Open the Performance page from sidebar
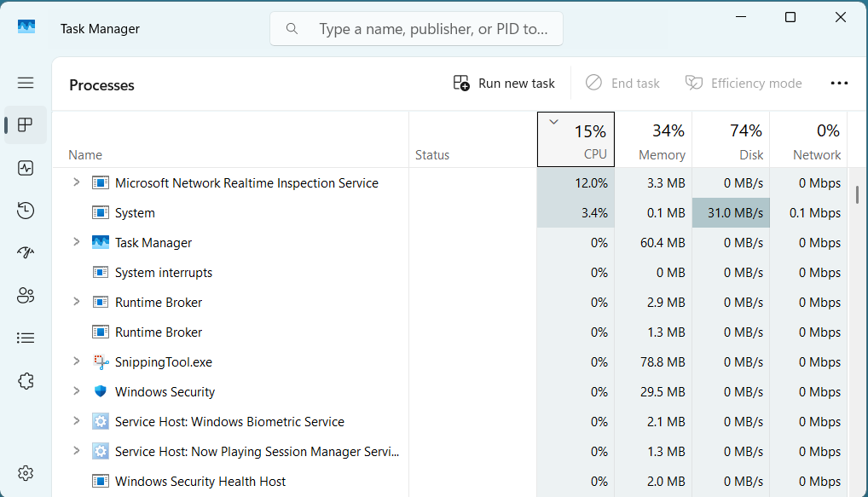Image resolution: width=868 pixels, height=497 pixels. tap(26, 168)
